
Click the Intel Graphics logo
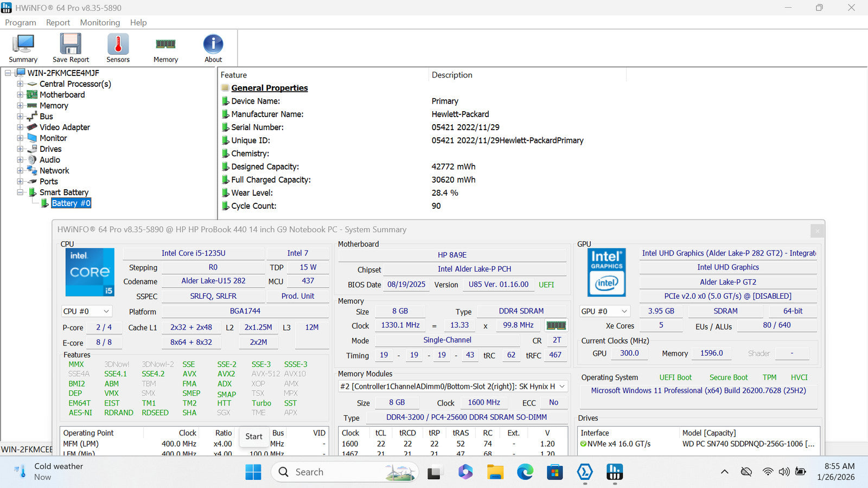(607, 272)
